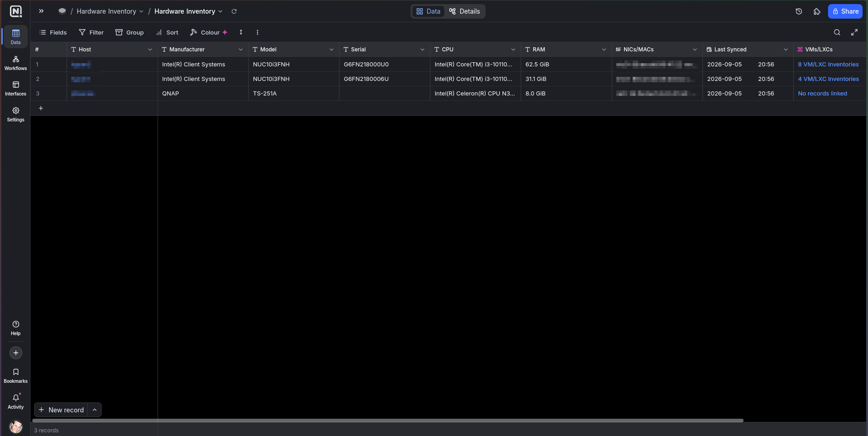
Task: Open the Filter menu
Action: (91, 32)
